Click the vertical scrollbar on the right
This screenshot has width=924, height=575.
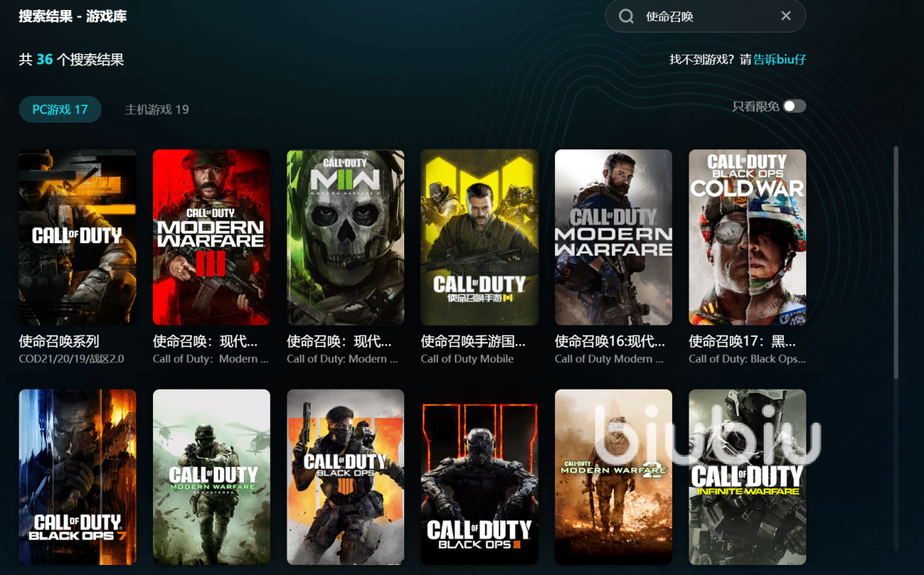click(896, 263)
